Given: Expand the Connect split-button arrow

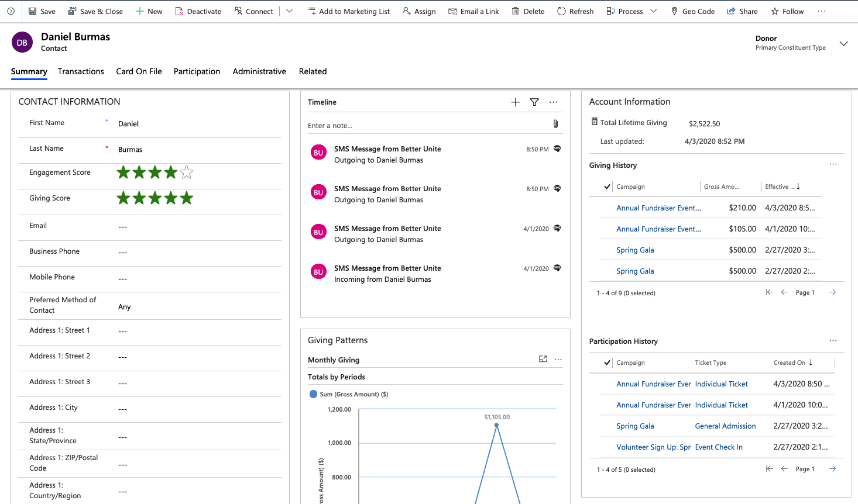Looking at the screenshot, I should pos(289,11).
